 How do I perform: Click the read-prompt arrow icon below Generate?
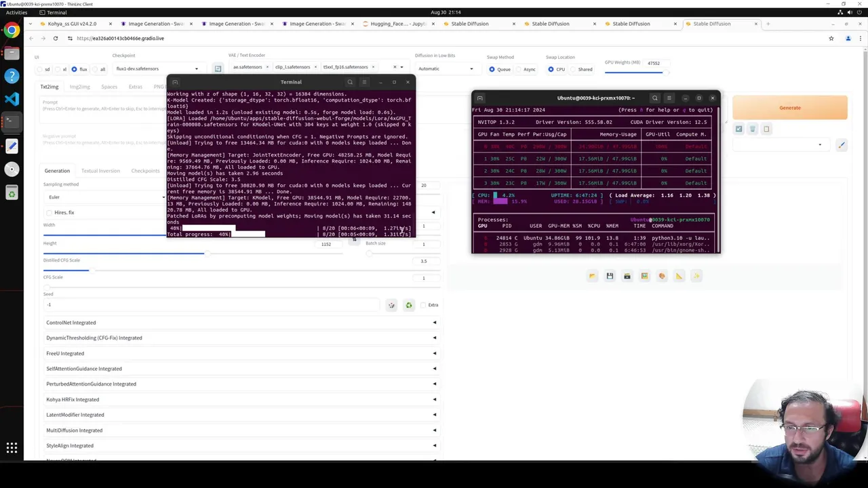pyautogui.click(x=739, y=129)
